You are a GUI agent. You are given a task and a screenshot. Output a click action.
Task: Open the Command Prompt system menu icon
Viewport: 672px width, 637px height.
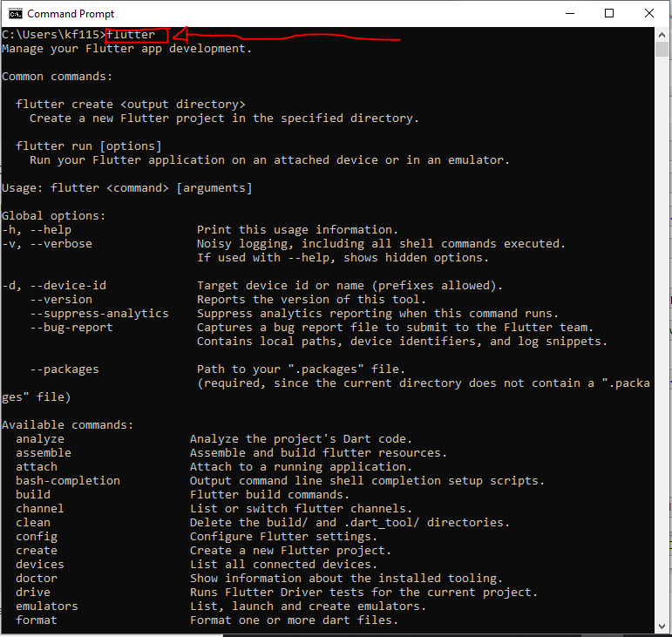[x=15, y=14]
